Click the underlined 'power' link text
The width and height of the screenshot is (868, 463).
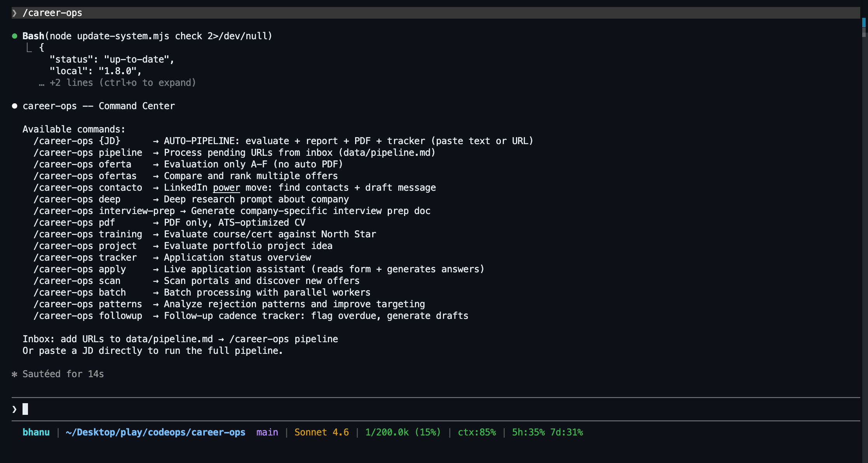[x=227, y=188]
